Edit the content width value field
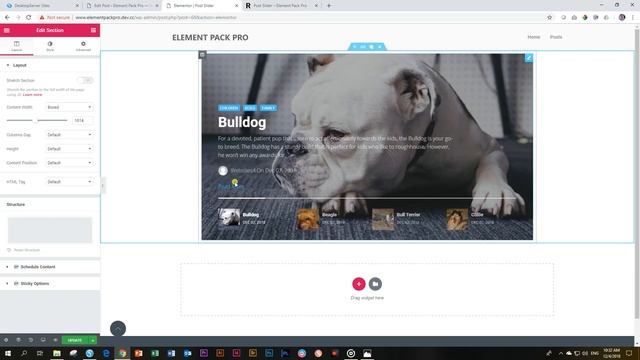640x360 pixels. coord(83,120)
